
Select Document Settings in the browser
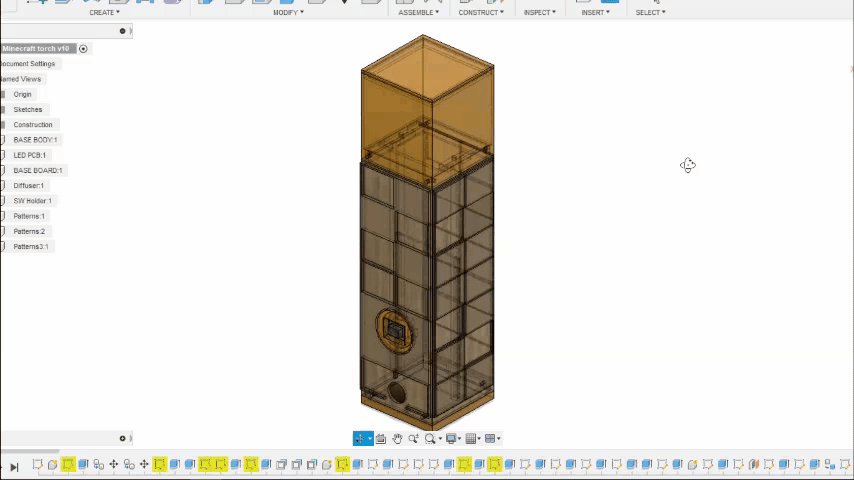(x=28, y=64)
